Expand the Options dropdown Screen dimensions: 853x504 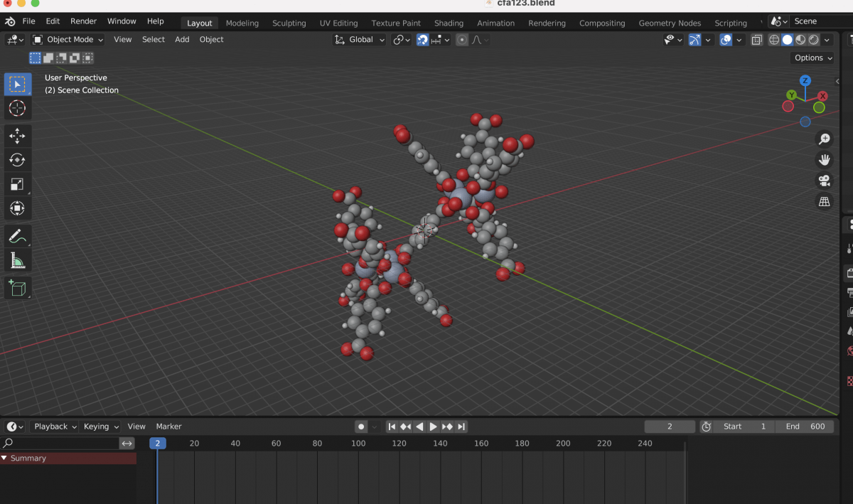click(812, 58)
